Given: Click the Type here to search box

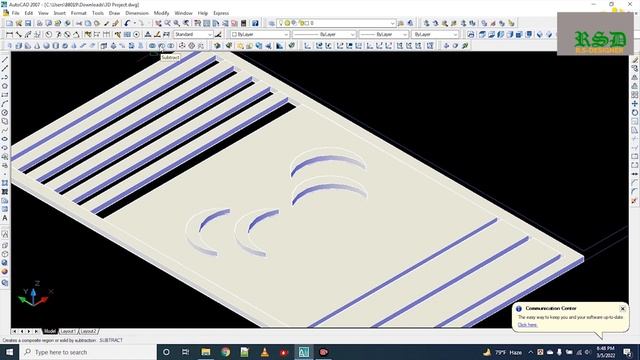Looking at the screenshot, I should point(88,352).
